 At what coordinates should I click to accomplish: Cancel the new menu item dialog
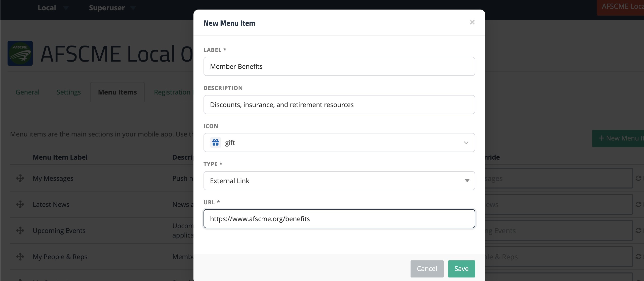point(427,269)
